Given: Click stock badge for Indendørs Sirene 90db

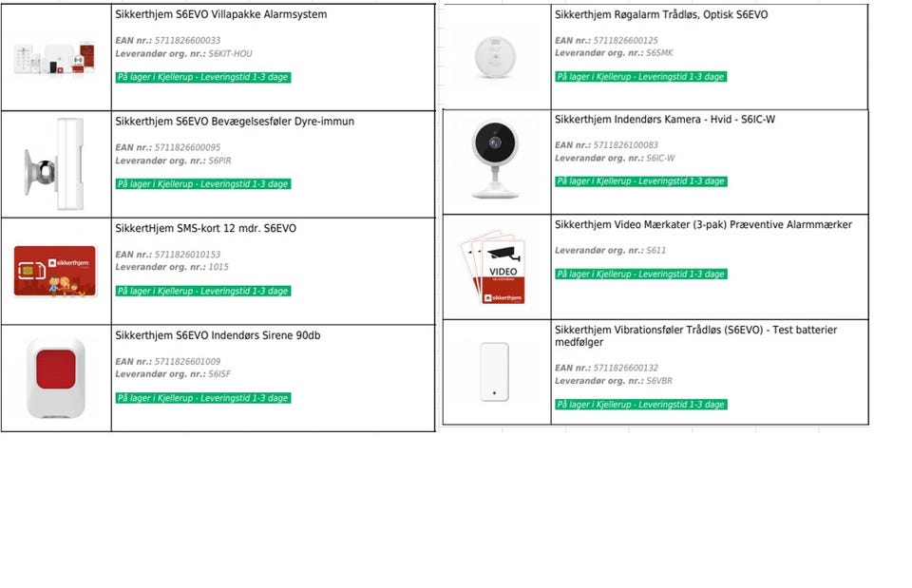Looking at the screenshot, I should tap(203, 398).
